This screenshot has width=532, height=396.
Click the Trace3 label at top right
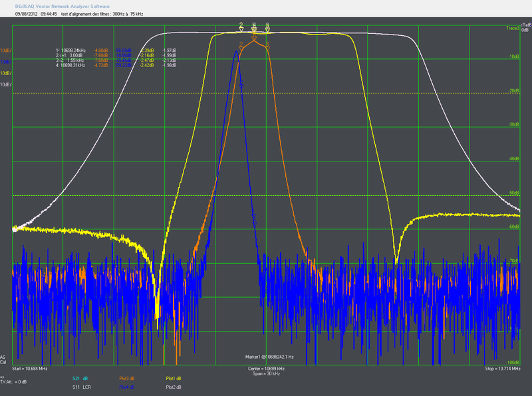512,29
